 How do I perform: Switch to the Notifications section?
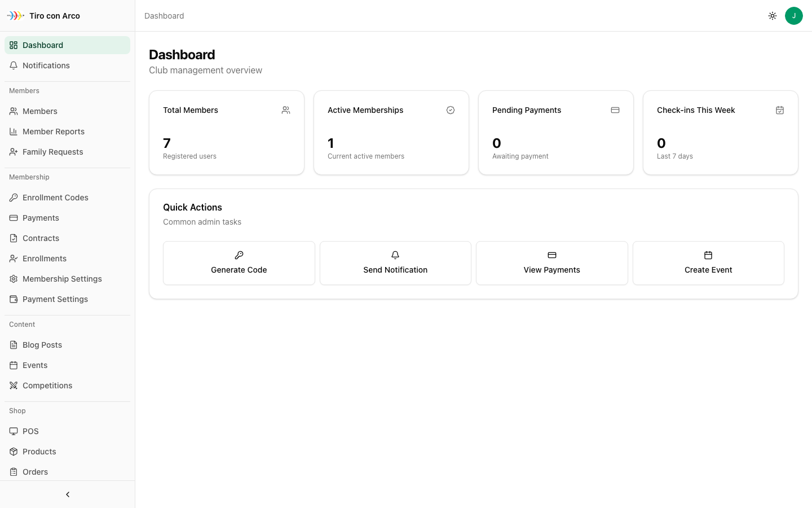point(46,65)
